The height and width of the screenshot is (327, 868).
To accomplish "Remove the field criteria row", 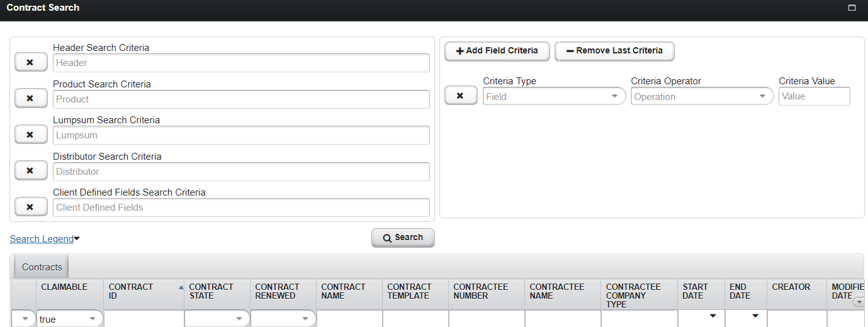I will (x=460, y=96).
